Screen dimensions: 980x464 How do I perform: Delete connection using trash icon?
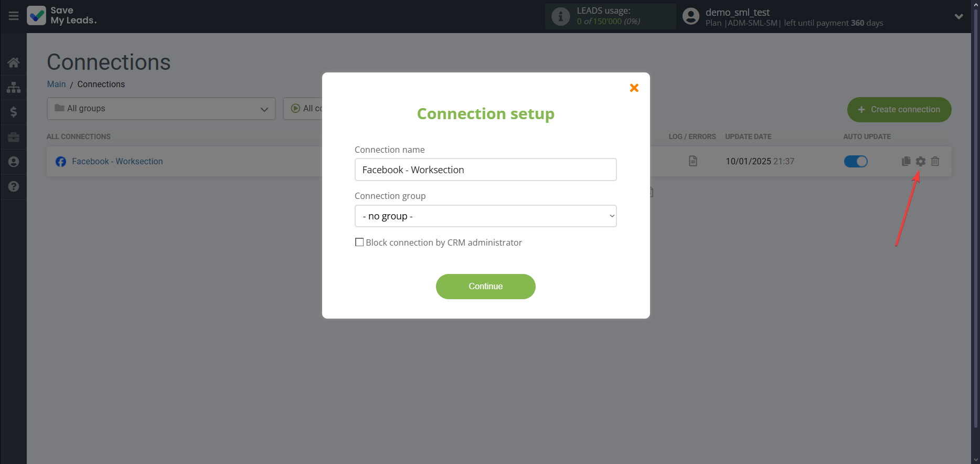pyautogui.click(x=935, y=162)
